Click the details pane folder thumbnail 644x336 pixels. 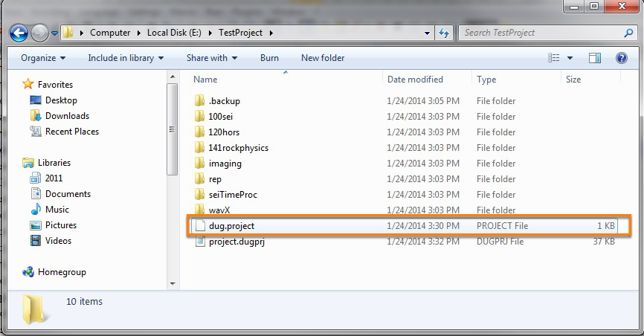(x=33, y=309)
